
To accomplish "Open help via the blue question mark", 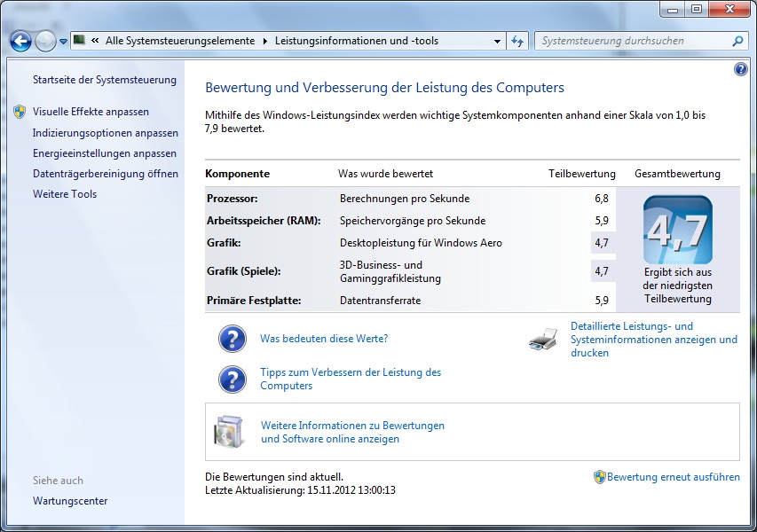I will tap(741, 69).
